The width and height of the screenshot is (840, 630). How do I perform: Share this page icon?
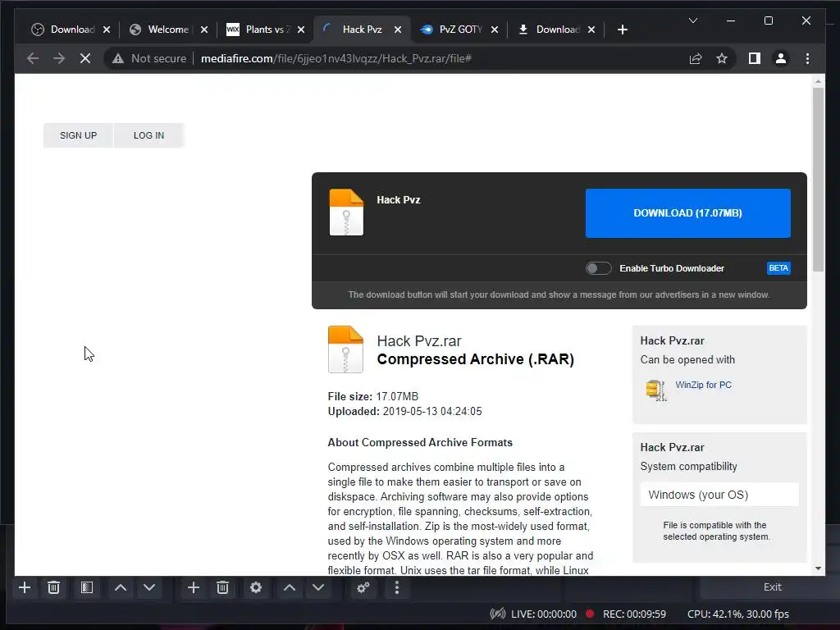pyautogui.click(x=696, y=58)
